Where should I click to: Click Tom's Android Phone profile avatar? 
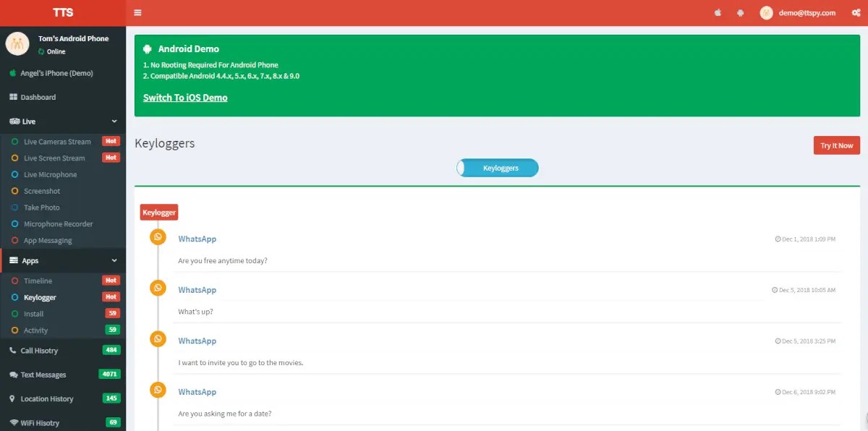point(17,43)
